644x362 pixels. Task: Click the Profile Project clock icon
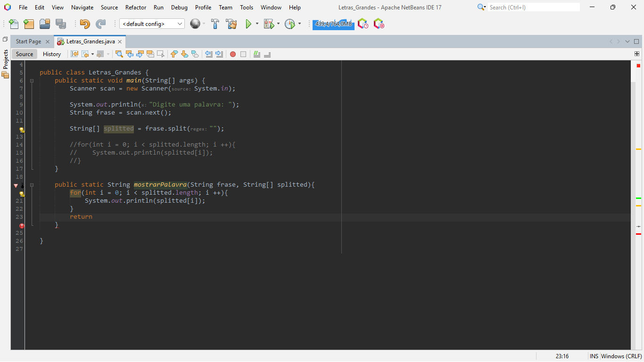pyautogui.click(x=289, y=24)
